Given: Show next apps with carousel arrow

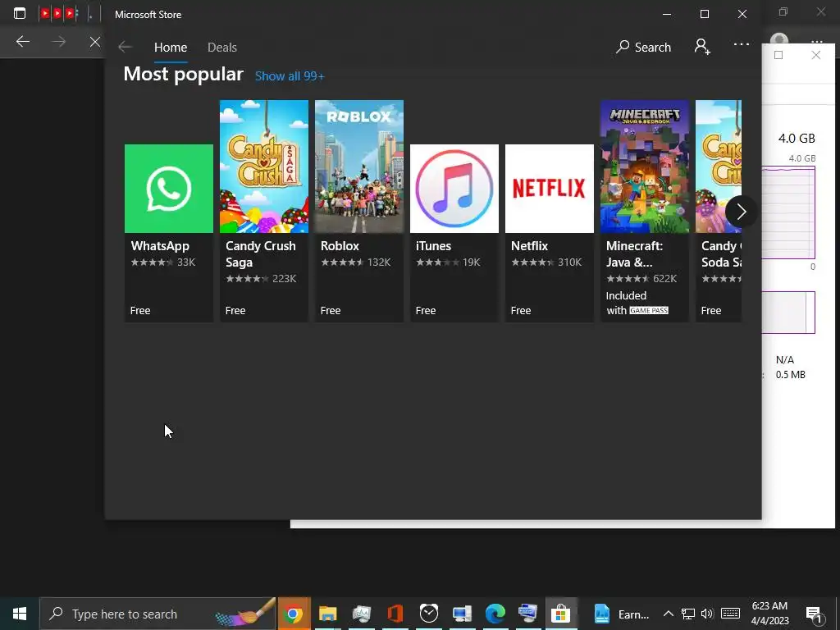Looking at the screenshot, I should click(x=741, y=212).
